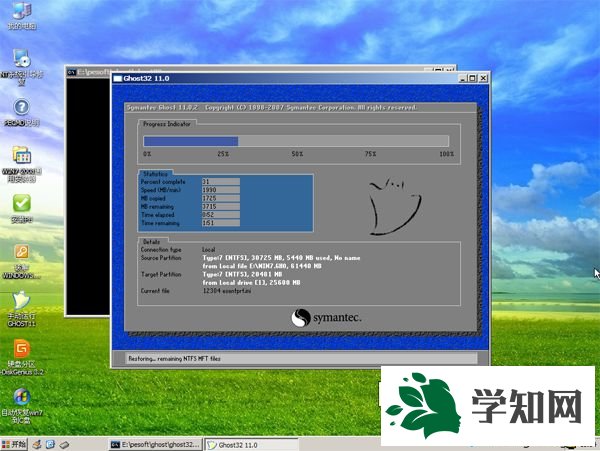Open the DiskGenius 3.2 partition icon
The width and height of the screenshot is (600, 451).
[x=21, y=358]
